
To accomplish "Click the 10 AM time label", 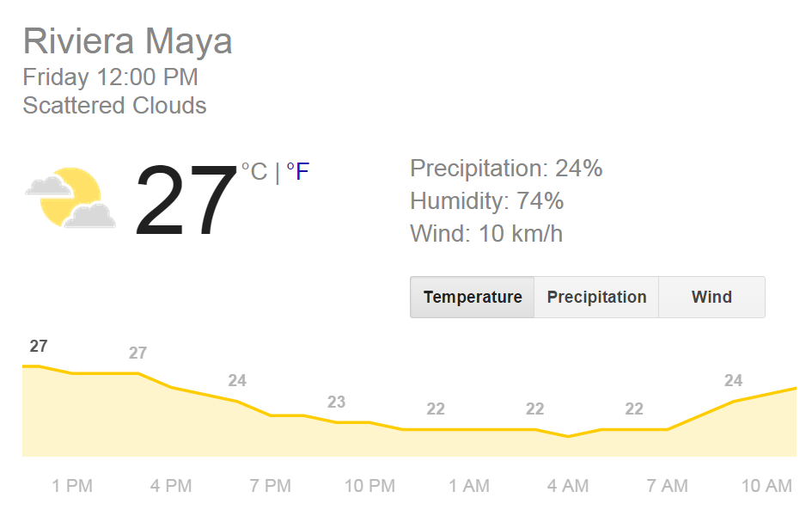I will (x=766, y=486).
